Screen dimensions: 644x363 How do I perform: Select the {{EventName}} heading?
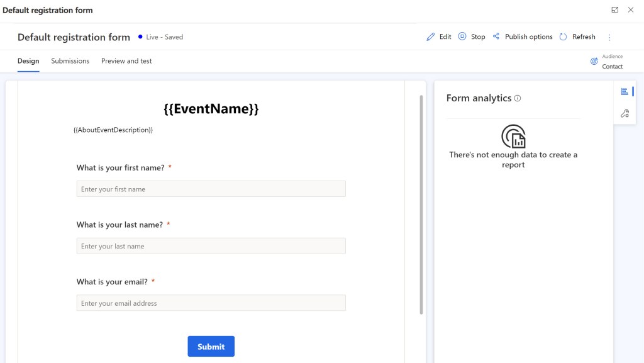[x=211, y=109]
